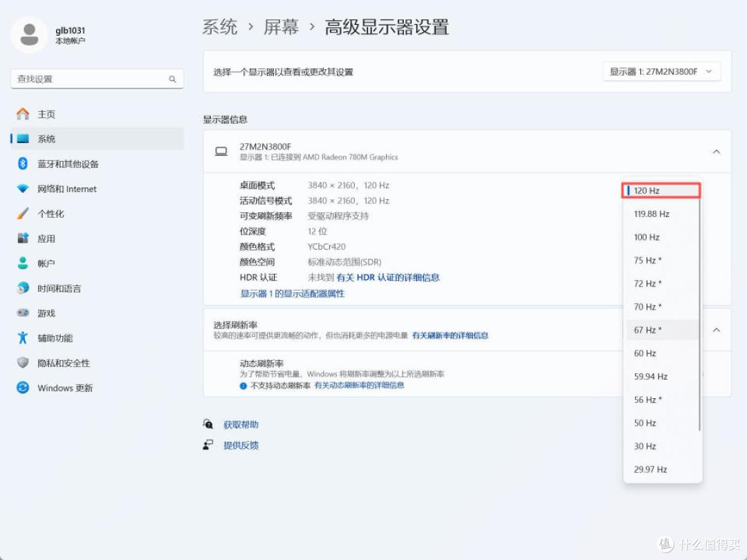This screenshot has width=747, height=560.
Task: Go to 屏幕 breadcrumb
Action: click(x=281, y=27)
